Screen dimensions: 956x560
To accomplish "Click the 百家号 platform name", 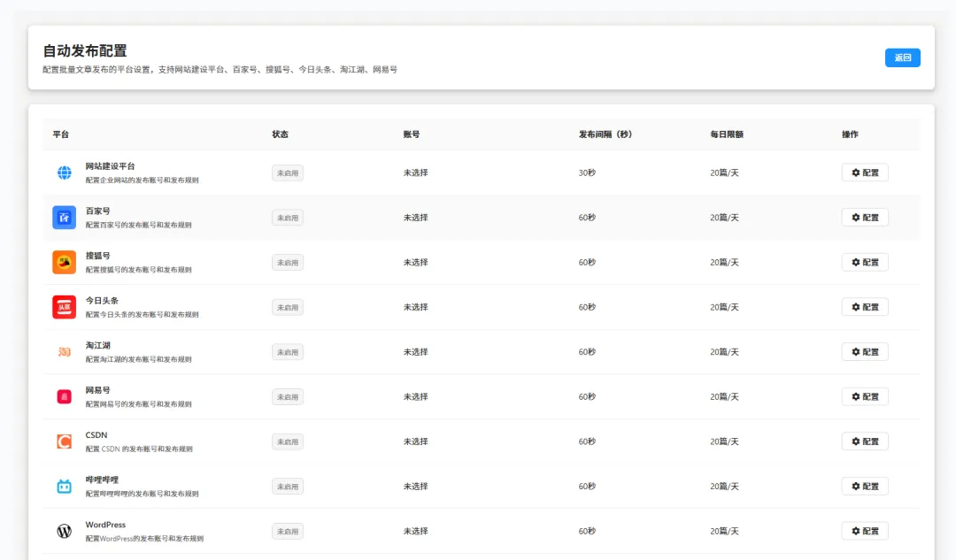I will tap(97, 211).
